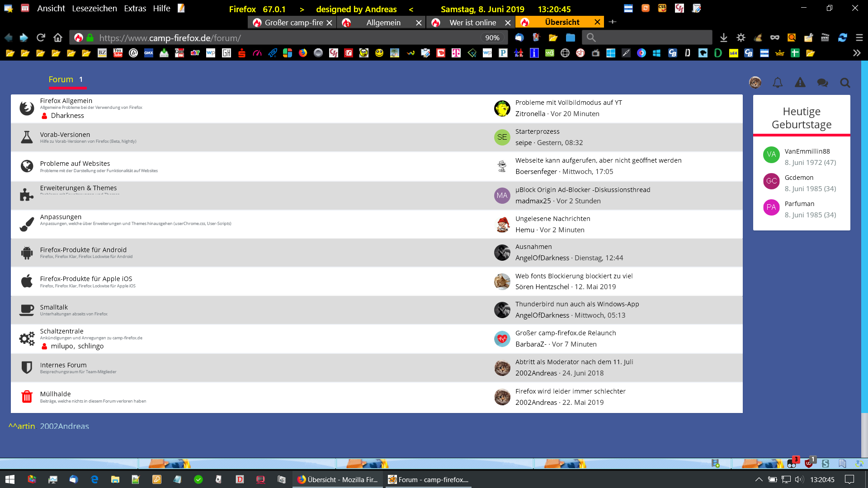The width and height of the screenshot is (868, 488).
Task: Click the Windows Start button
Action: point(10,479)
